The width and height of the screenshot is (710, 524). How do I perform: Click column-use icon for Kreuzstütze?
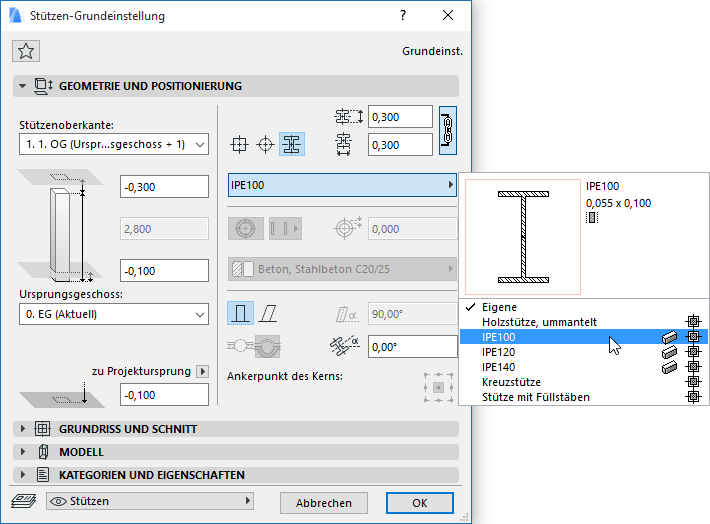[693, 381]
